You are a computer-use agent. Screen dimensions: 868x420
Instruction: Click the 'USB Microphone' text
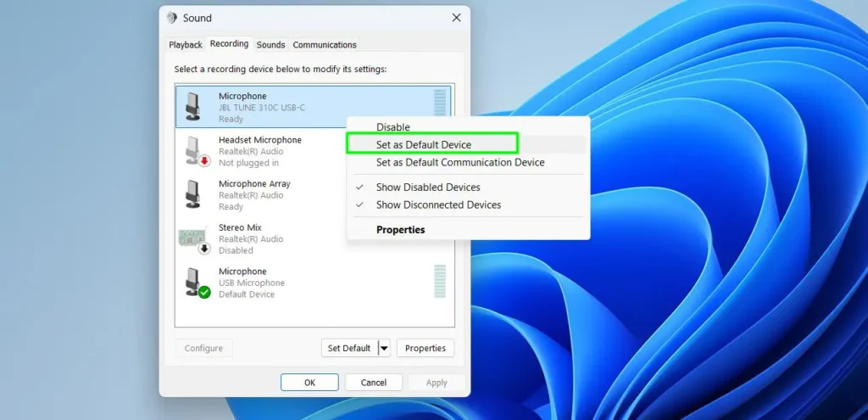point(251,283)
